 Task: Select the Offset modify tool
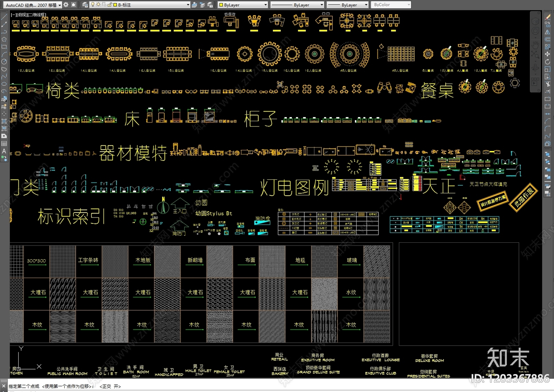point(547,39)
